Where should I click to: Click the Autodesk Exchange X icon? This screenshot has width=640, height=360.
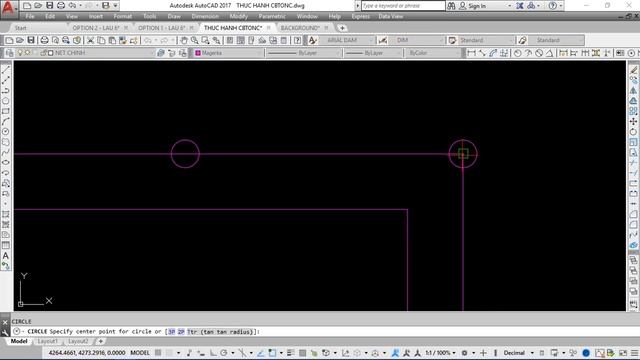tap(520, 6)
